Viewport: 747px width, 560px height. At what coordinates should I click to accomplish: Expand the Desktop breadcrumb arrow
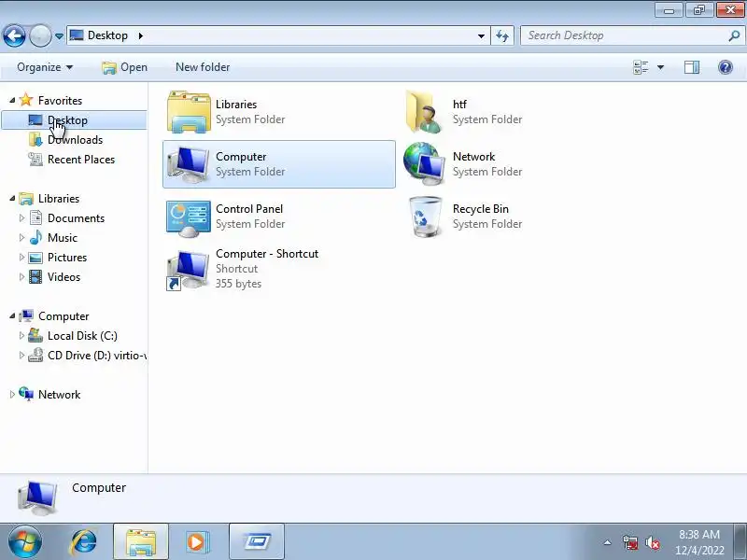(141, 35)
